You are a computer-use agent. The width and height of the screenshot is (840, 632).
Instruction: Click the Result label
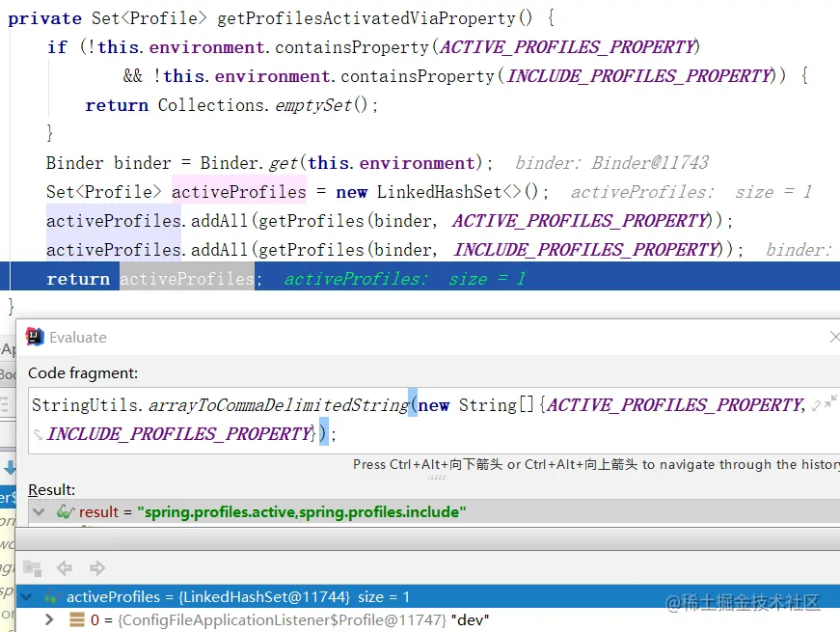click(51, 489)
